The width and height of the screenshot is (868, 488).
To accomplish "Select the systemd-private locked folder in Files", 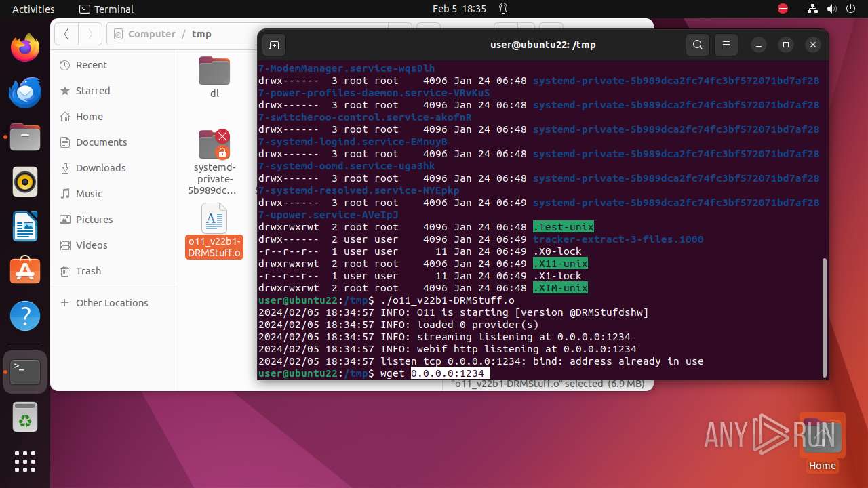I will coord(214,162).
